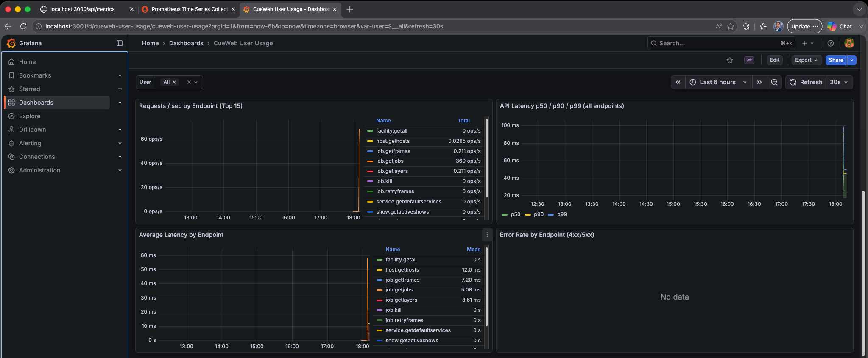Toggle job.getjobs series in Requests legend
The image size is (868, 358).
coord(390,161)
